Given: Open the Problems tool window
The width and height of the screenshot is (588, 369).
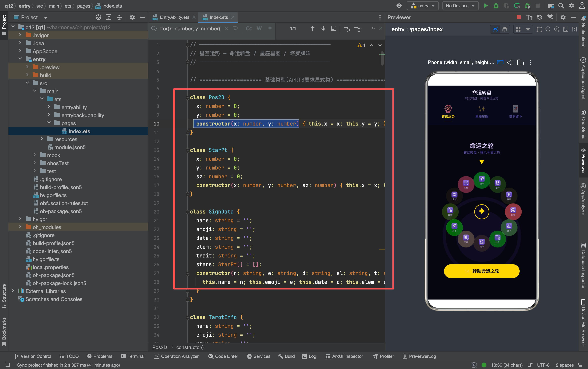Looking at the screenshot, I should [100, 356].
